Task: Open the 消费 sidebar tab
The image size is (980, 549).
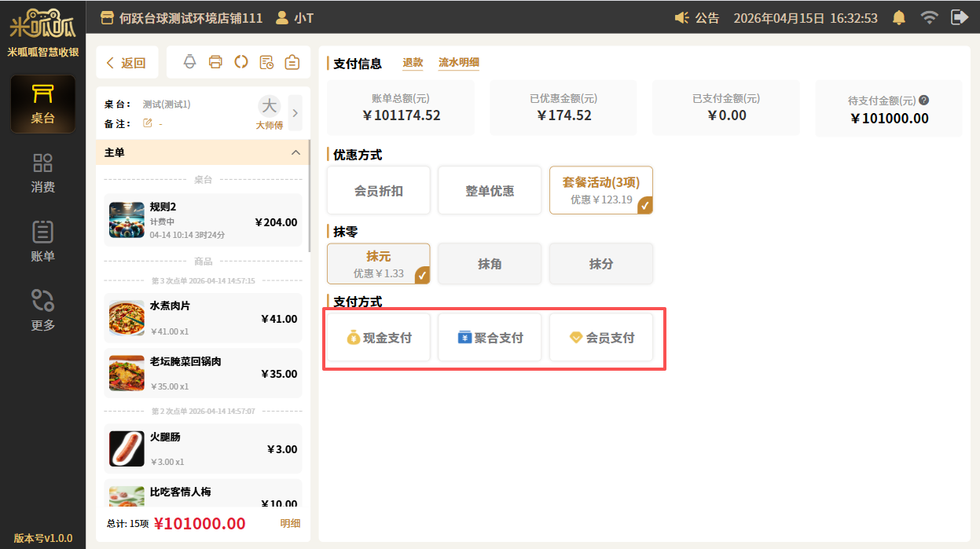Action: pos(42,172)
